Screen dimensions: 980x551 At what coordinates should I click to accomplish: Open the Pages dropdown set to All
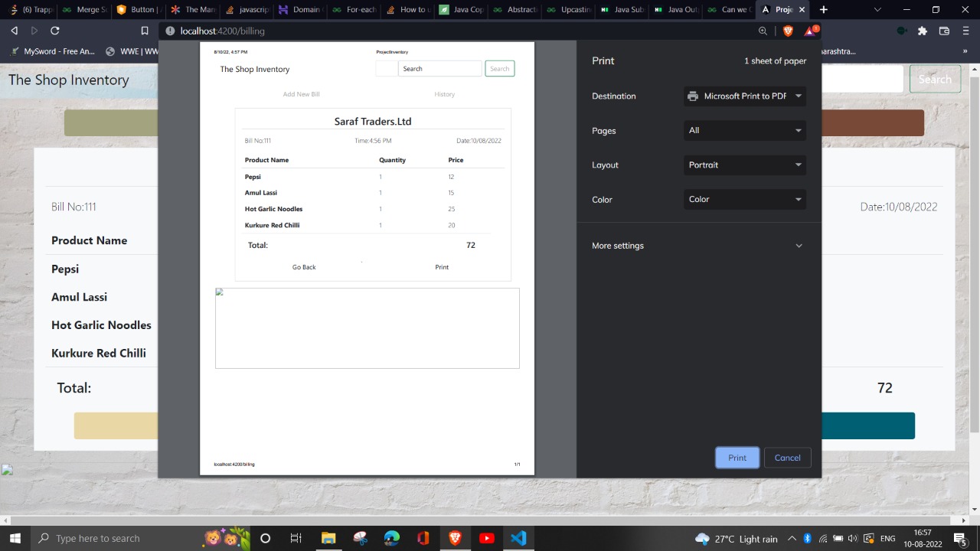coord(745,130)
